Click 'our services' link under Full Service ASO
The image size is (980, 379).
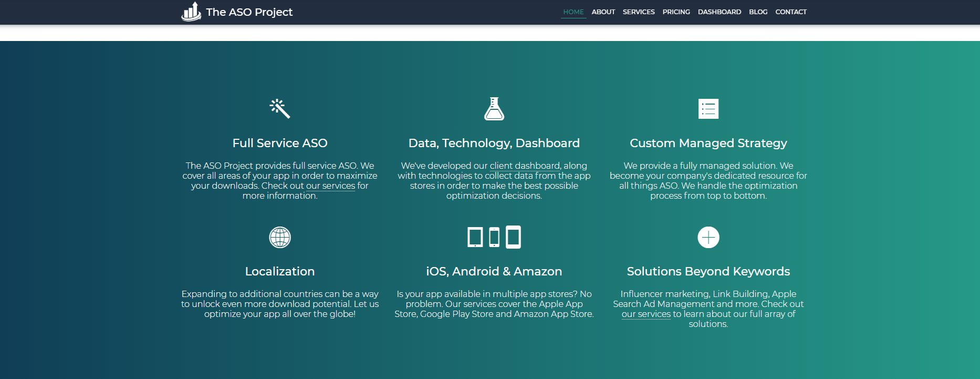[330, 186]
